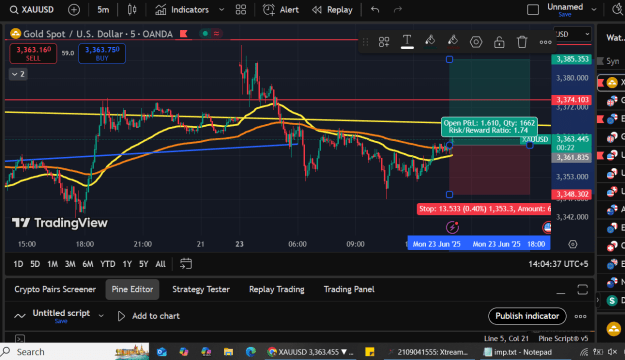Open the USD currency dropdown
The image size is (625, 360).
[x=572, y=34]
